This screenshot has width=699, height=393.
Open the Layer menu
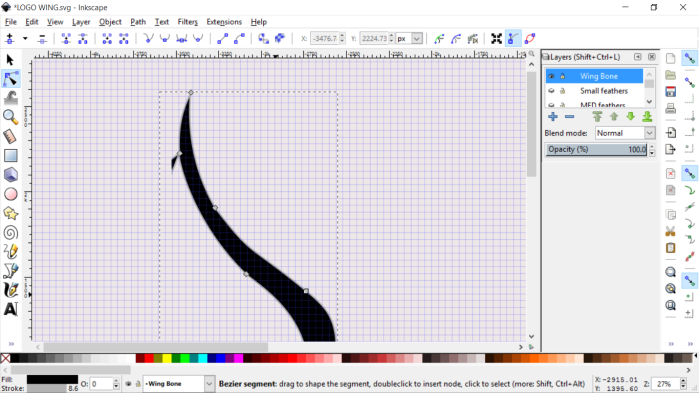81,22
